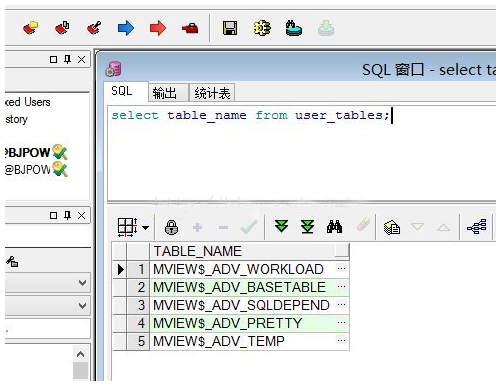Fetch last page with double-arrow bar icon
This screenshot has width=503, height=386.
point(307,227)
